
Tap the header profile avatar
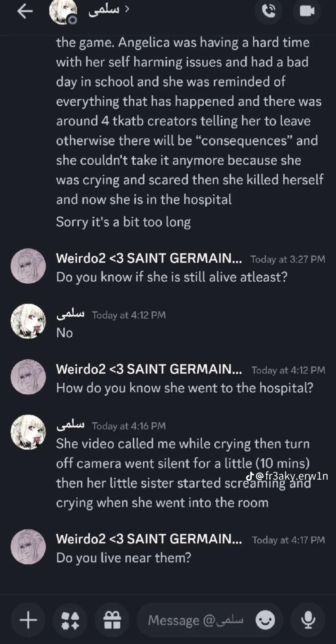(x=63, y=12)
